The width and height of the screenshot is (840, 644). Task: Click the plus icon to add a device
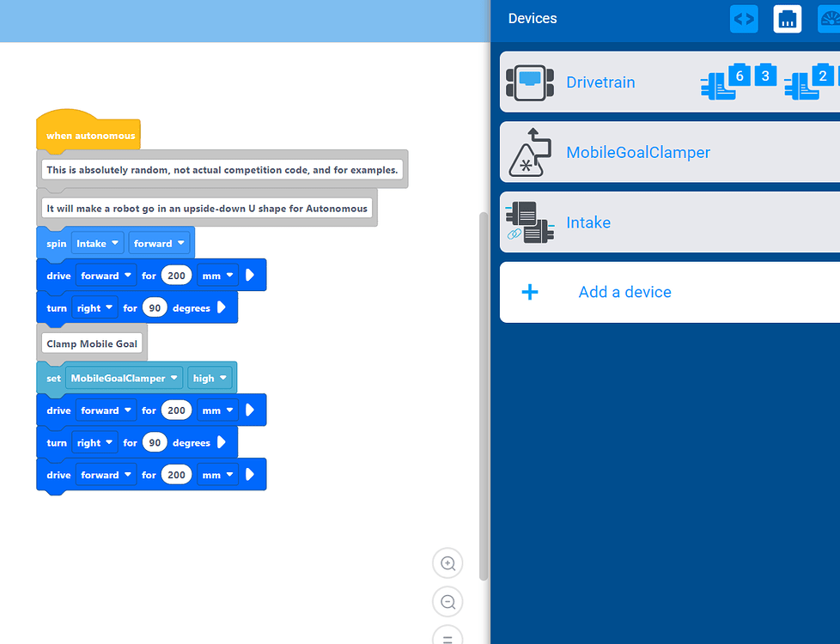(x=530, y=292)
